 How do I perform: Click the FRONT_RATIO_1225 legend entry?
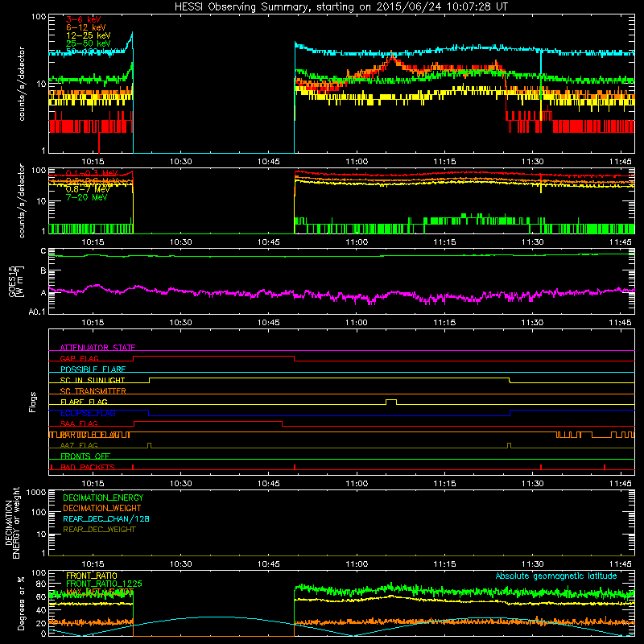pyautogui.click(x=104, y=584)
